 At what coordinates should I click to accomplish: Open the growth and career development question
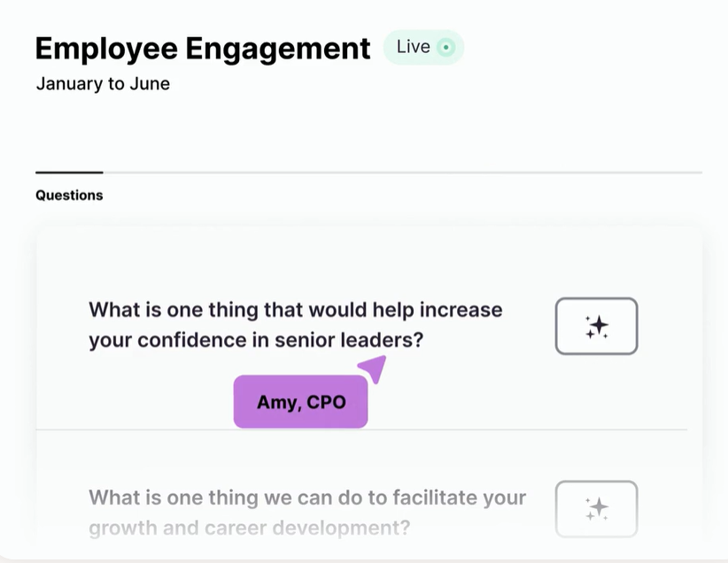(x=307, y=513)
